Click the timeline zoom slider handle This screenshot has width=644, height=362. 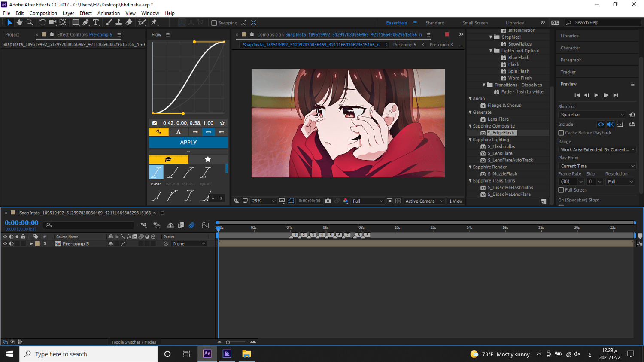click(x=228, y=342)
